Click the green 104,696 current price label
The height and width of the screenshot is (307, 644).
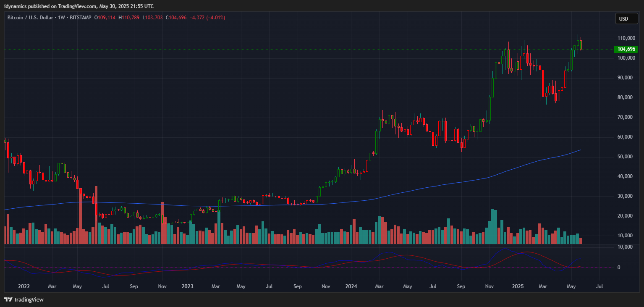click(x=625, y=49)
